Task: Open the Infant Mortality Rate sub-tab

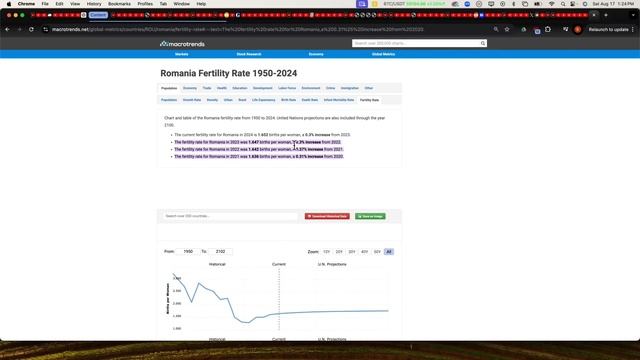Action: click(339, 100)
